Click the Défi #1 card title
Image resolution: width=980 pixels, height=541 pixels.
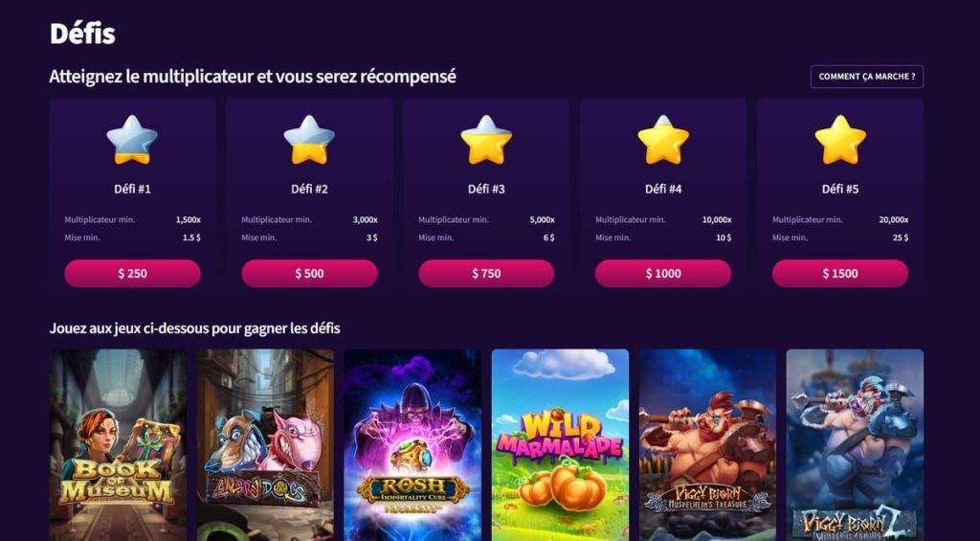pos(132,189)
